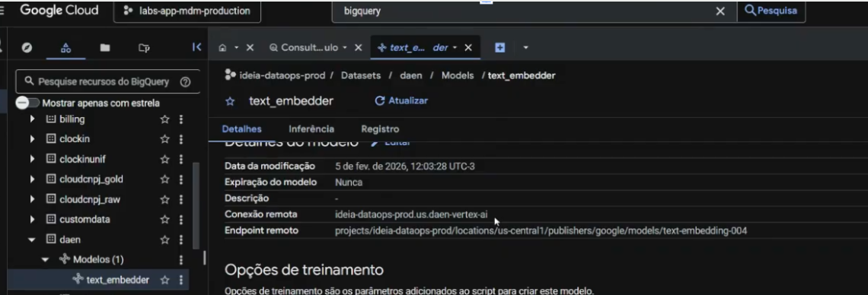Screen dimensions: 868x295
Task: Open more options for clockin dataset
Action: pos(181,139)
